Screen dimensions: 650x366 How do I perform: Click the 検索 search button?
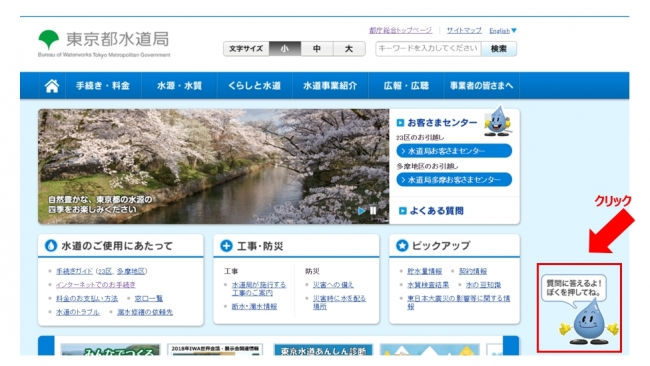[x=499, y=49]
